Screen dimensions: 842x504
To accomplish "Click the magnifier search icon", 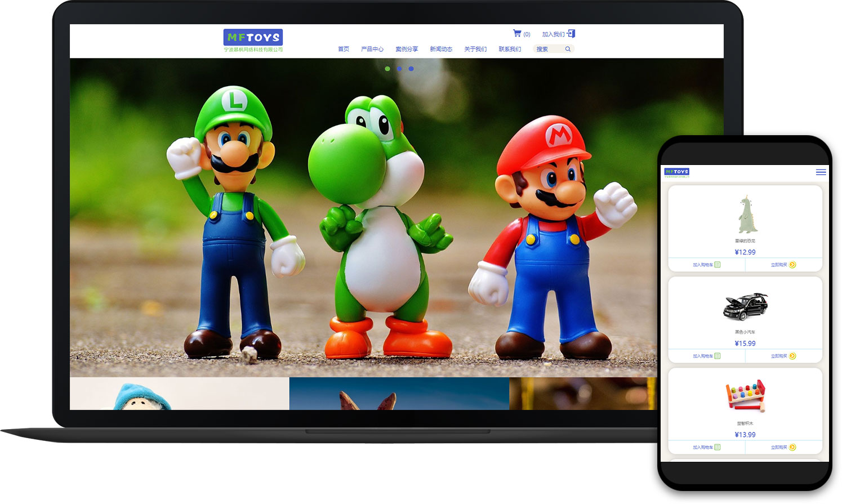I will [568, 49].
